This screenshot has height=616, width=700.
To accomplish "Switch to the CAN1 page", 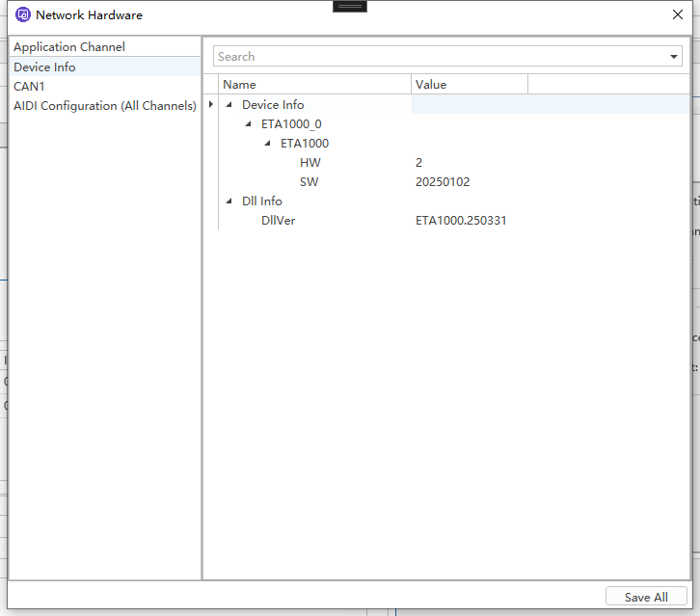I will pos(29,87).
